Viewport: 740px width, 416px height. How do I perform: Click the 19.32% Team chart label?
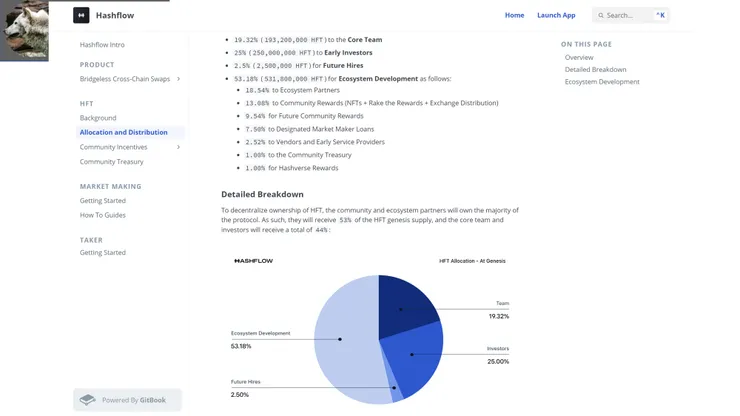pyautogui.click(x=499, y=310)
